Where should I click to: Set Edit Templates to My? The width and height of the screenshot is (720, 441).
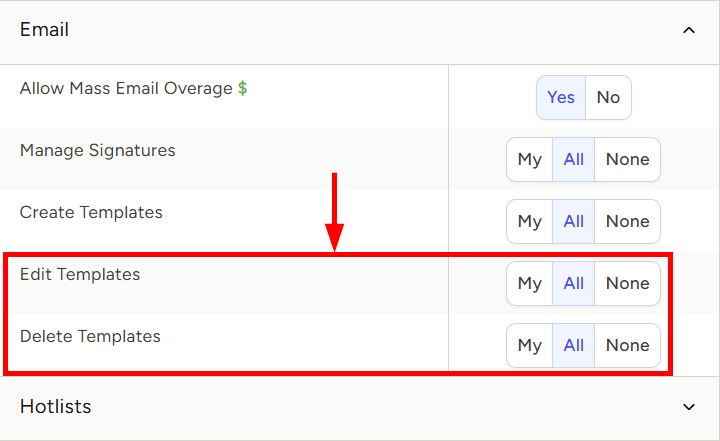[529, 283]
